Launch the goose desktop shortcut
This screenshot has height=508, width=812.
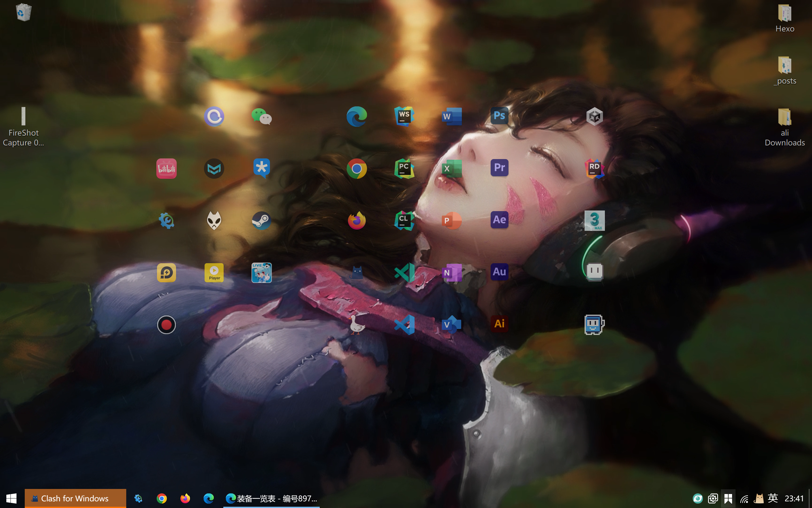coord(357,324)
